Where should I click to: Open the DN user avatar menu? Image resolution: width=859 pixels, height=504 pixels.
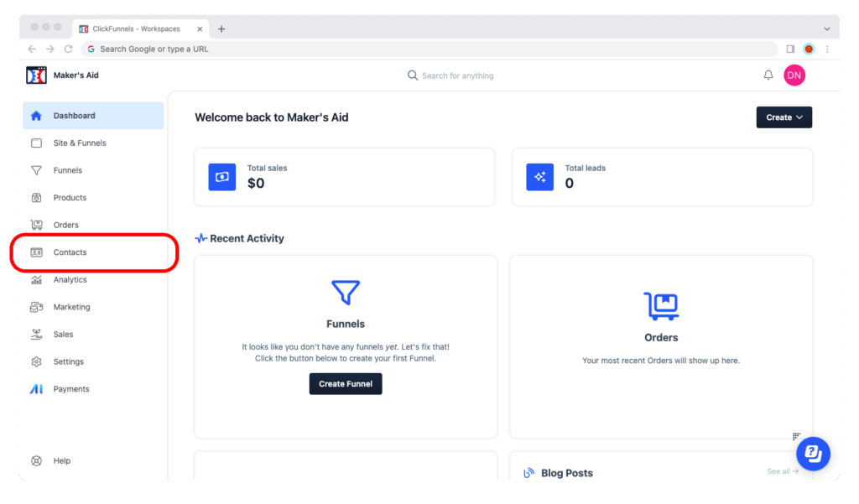coord(794,75)
